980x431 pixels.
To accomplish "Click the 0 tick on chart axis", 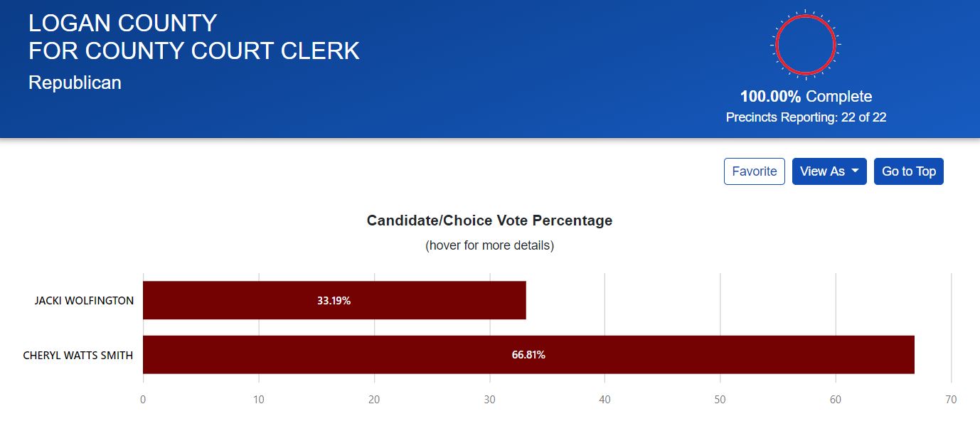I will [x=143, y=400].
